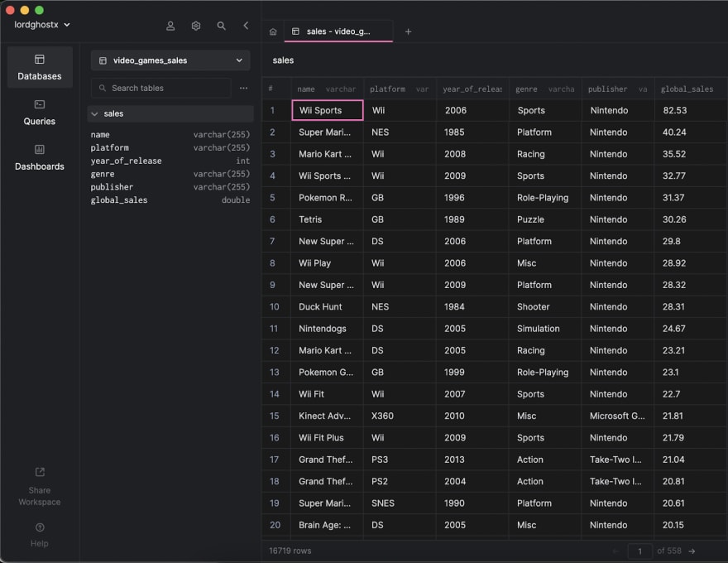Click the search magnifier icon in header
This screenshot has width=728, height=563.
pyautogui.click(x=222, y=26)
